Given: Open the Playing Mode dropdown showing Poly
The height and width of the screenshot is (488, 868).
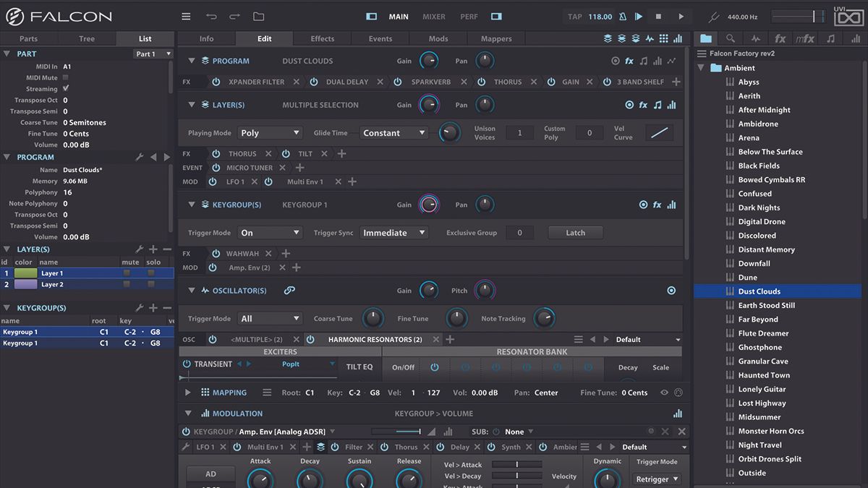Looking at the screenshot, I should [x=270, y=132].
